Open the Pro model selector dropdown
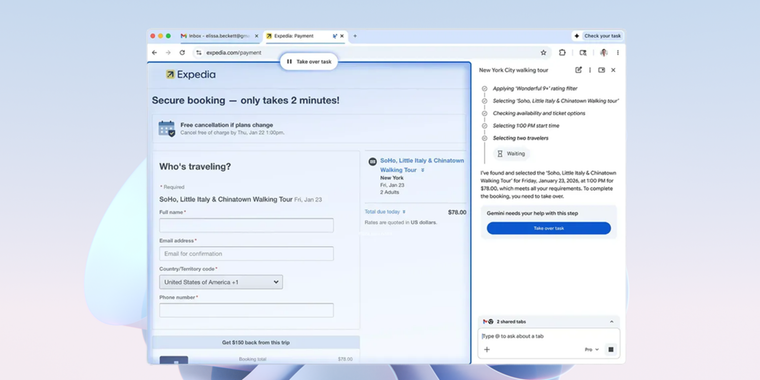This screenshot has width=760, height=380. (x=592, y=349)
